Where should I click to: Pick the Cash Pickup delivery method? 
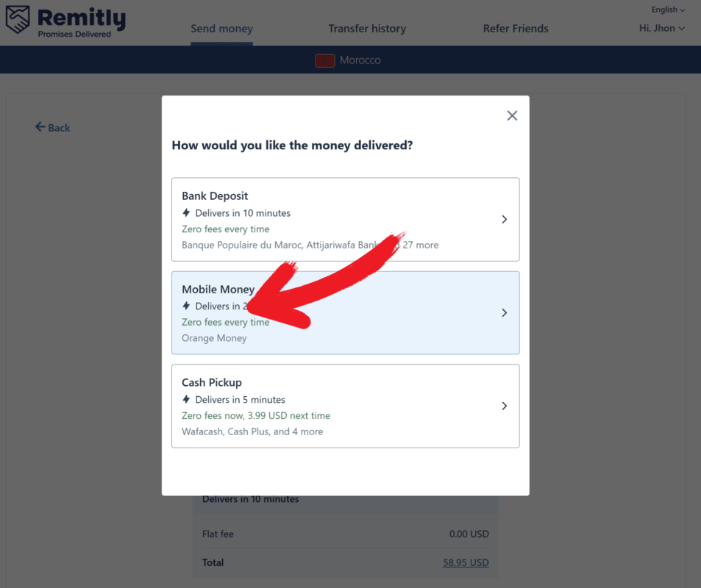click(x=346, y=406)
